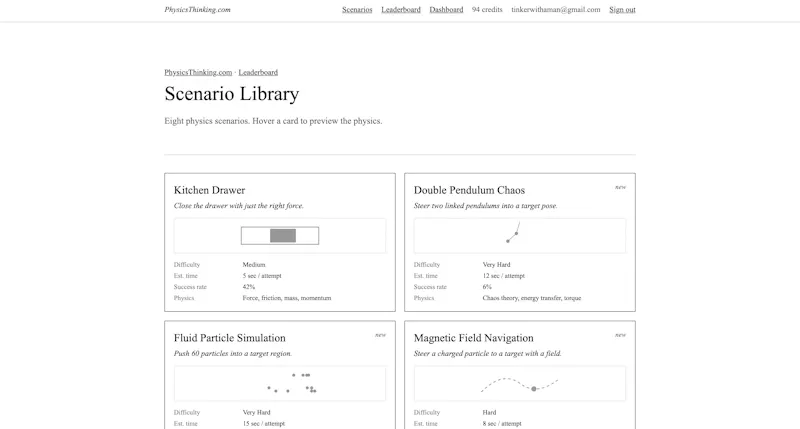Click the PhysicsThinking.com breadcrumb link
The image size is (800, 429).
198,72
